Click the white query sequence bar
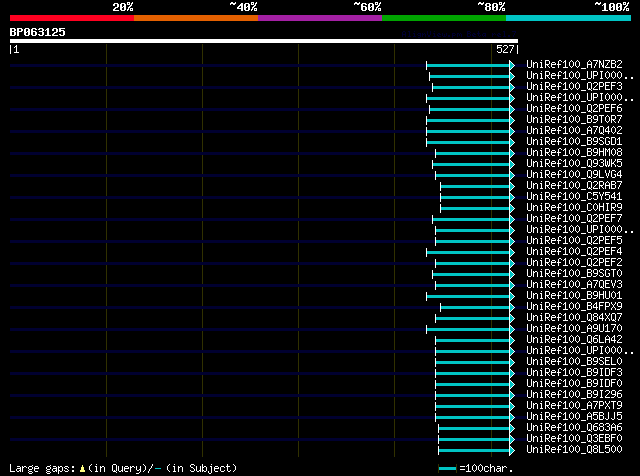 pyautogui.click(x=264, y=41)
